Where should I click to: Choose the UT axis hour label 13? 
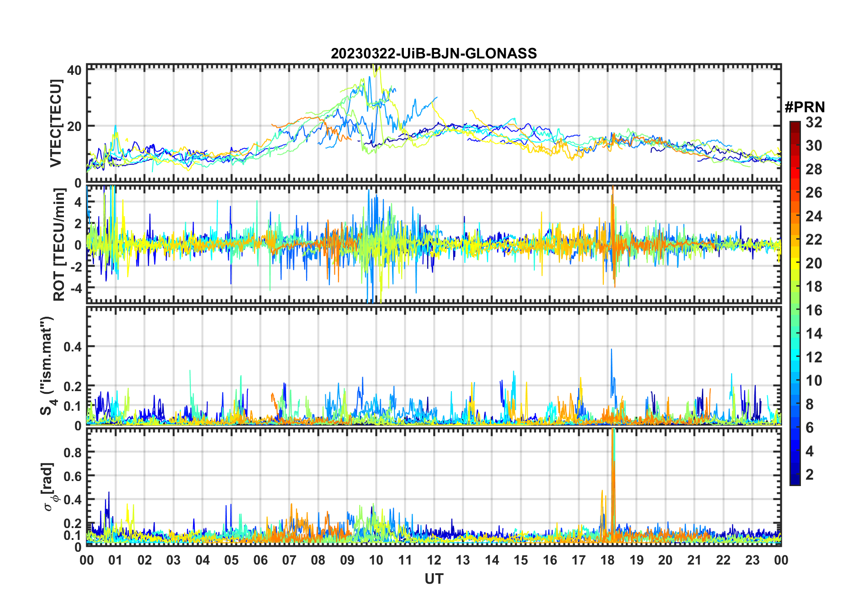(x=463, y=560)
